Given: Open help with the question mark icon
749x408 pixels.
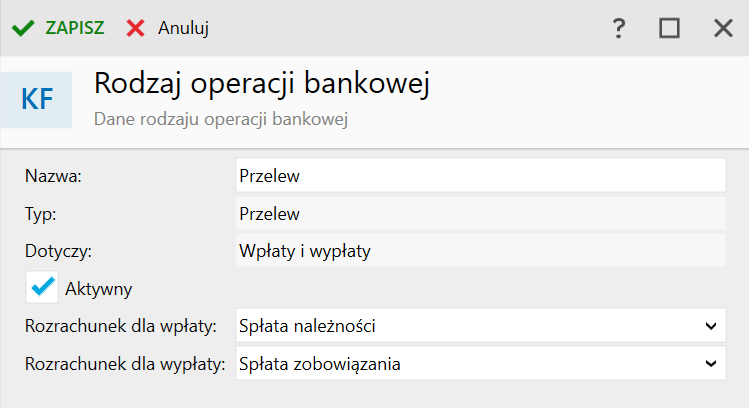Looking at the screenshot, I should (619, 28).
